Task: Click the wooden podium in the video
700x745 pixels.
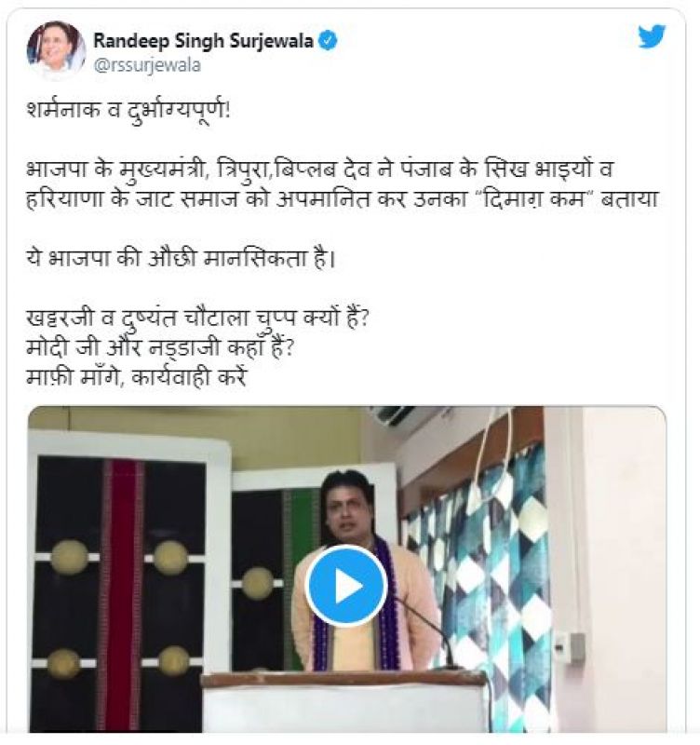Action: [345, 702]
